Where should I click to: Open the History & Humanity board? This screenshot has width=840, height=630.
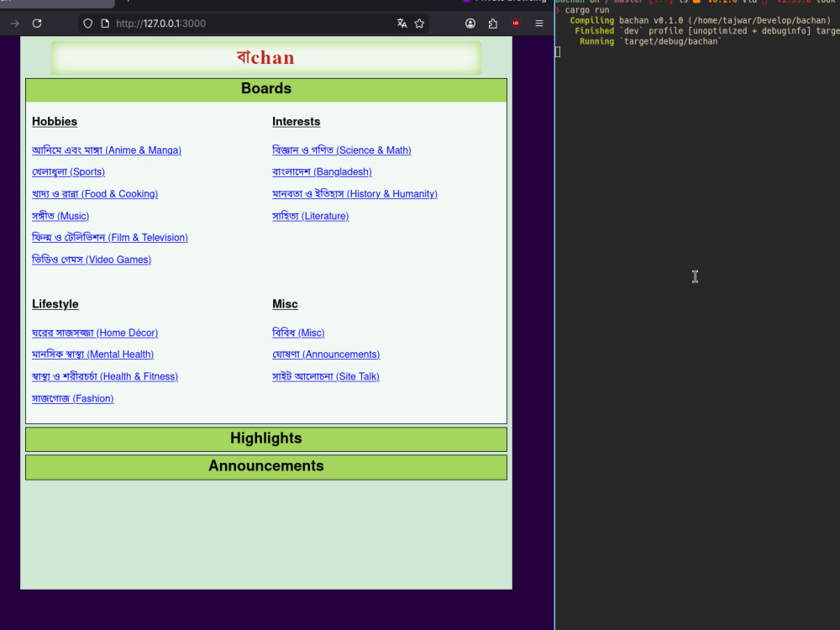[x=354, y=194]
